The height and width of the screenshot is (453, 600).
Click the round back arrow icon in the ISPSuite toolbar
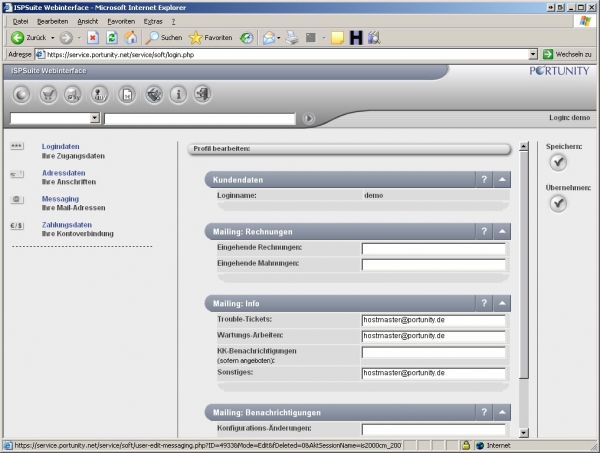pyautogui.click(x=21, y=95)
